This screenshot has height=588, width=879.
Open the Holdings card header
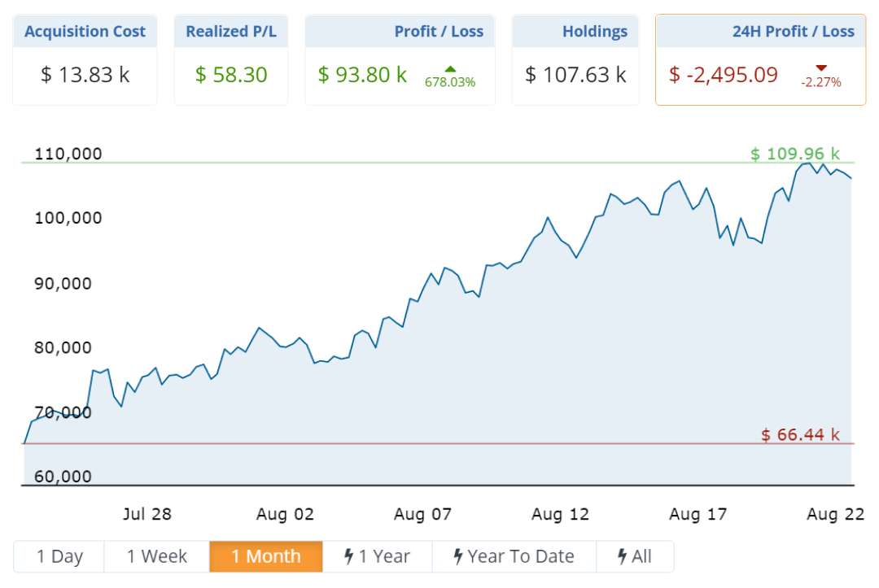(x=595, y=32)
